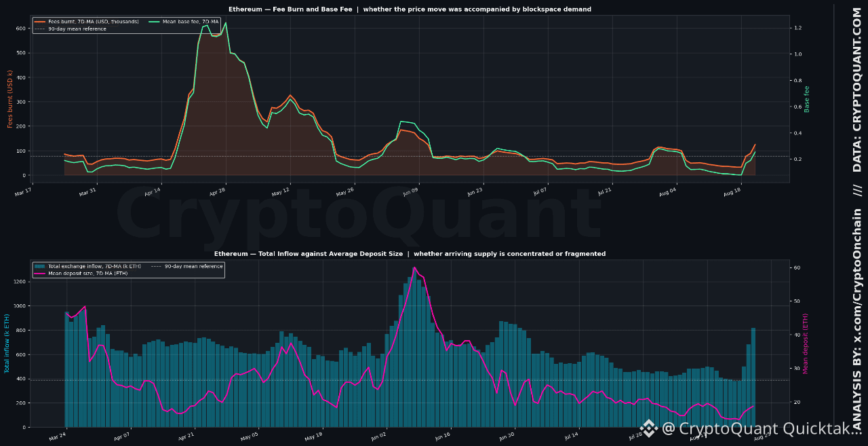The height and width of the screenshot is (446, 868).
Task: Click the 90-day mean reference legend in top chart
Action: (x=71, y=29)
